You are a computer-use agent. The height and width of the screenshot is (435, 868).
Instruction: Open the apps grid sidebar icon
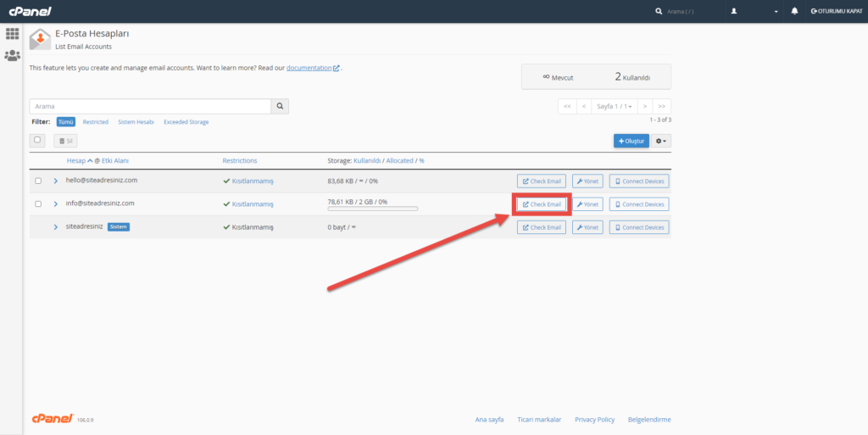pyautogui.click(x=13, y=34)
